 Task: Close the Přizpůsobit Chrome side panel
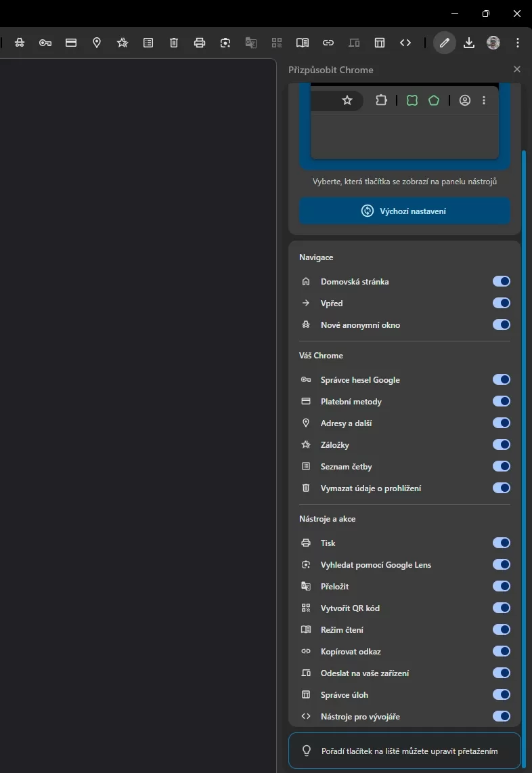(x=517, y=69)
